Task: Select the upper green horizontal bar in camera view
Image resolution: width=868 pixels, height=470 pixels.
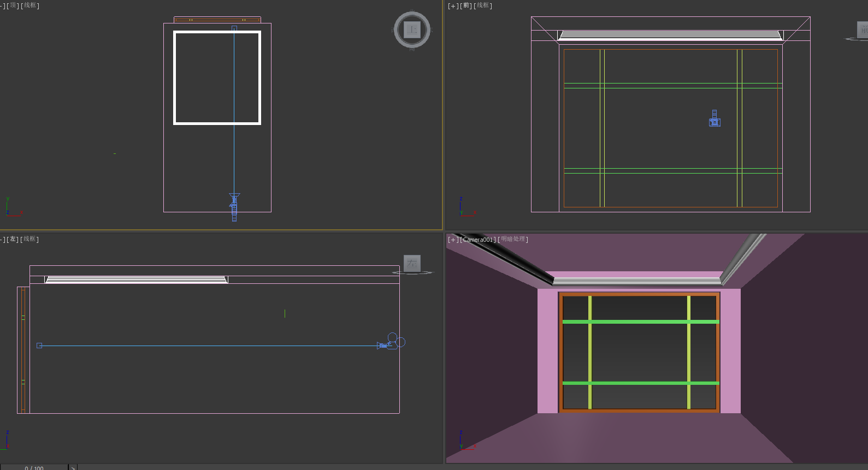Action: pyautogui.click(x=641, y=322)
